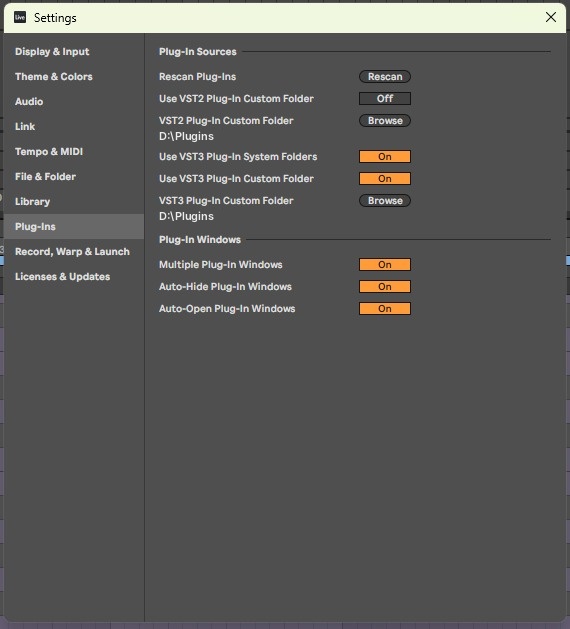This screenshot has height=629, width=570.
Task: Click the Plug-In Windows heading
Action: click(x=200, y=239)
